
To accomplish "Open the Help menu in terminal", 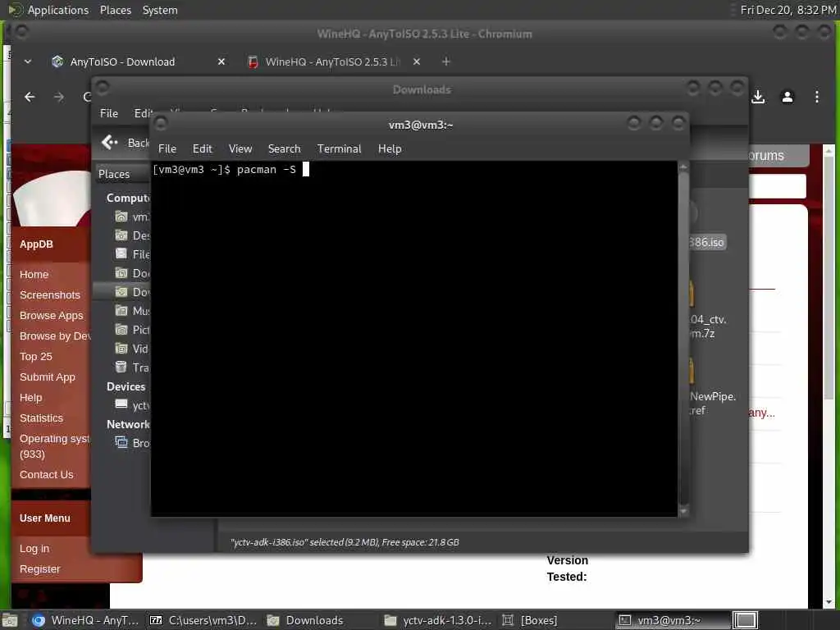I will tap(390, 149).
